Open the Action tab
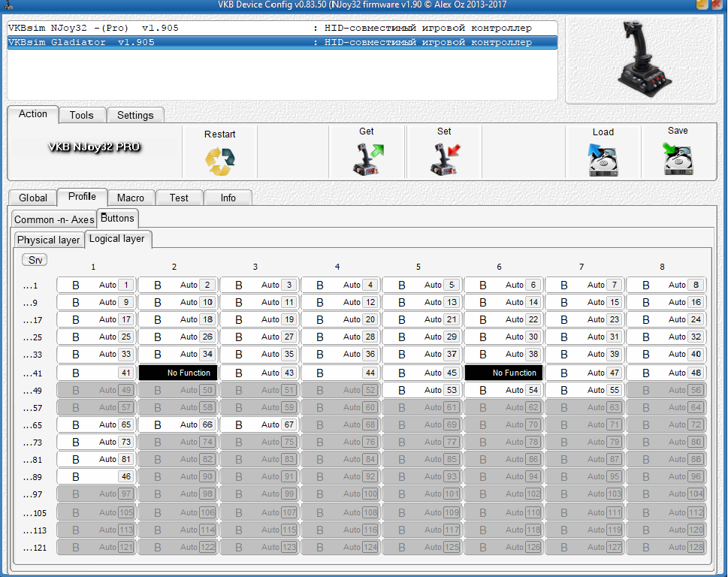The height and width of the screenshot is (577, 728). [33, 114]
